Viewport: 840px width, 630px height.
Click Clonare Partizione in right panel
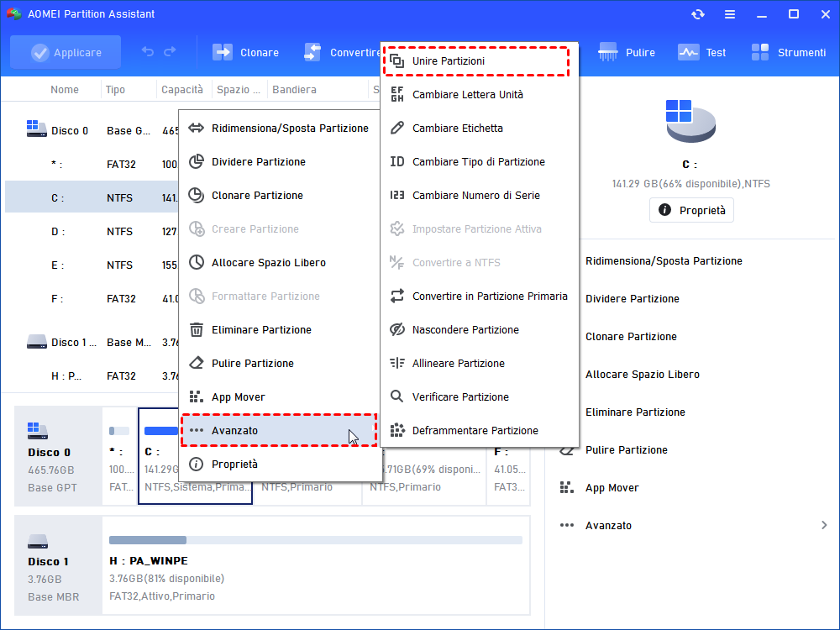tap(631, 337)
